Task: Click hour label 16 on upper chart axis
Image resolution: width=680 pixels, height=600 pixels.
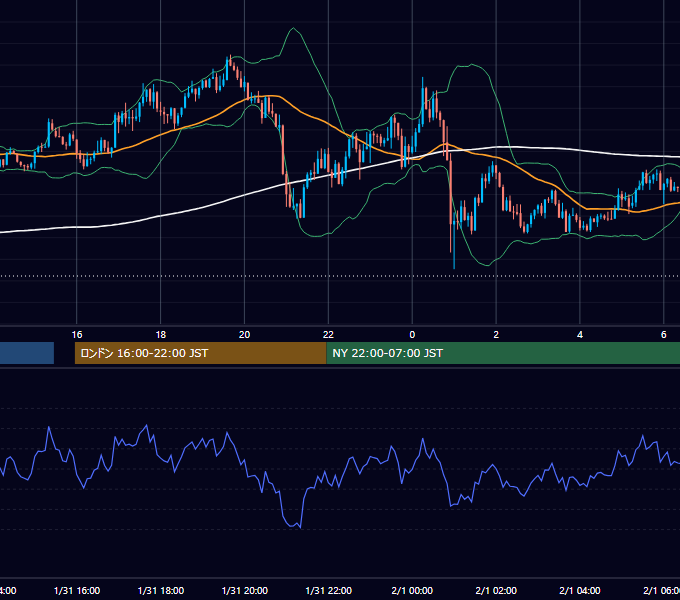Action: click(x=77, y=335)
